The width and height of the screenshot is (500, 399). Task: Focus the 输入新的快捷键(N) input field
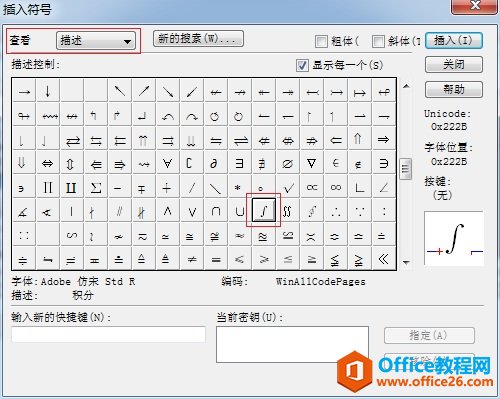pos(108,334)
